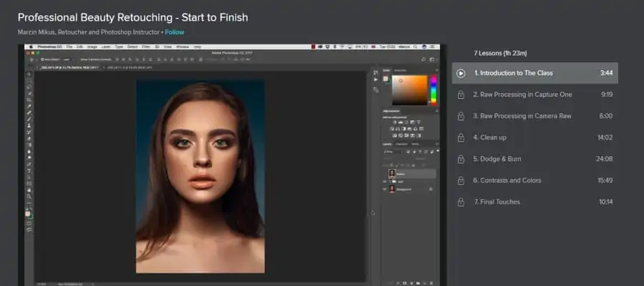Hide the Background layer with eye icon
This screenshot has width=644, height=286.
385,189
